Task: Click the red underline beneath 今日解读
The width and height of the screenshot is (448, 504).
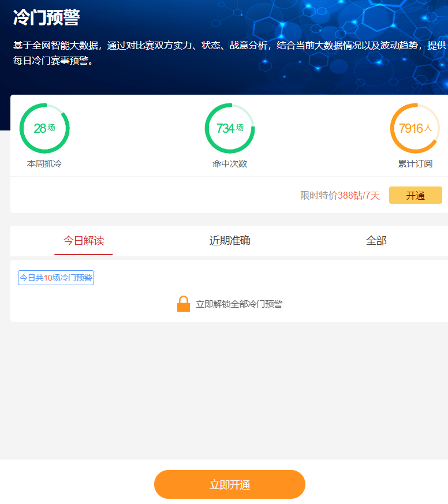Action: coord(84,254)
